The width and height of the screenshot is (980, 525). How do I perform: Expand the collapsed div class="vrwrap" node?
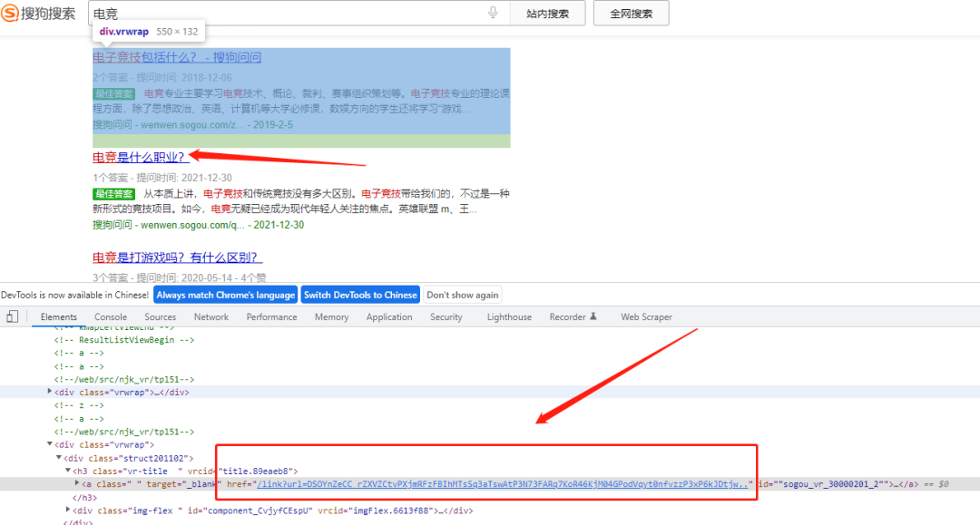(x=49, y=392)
